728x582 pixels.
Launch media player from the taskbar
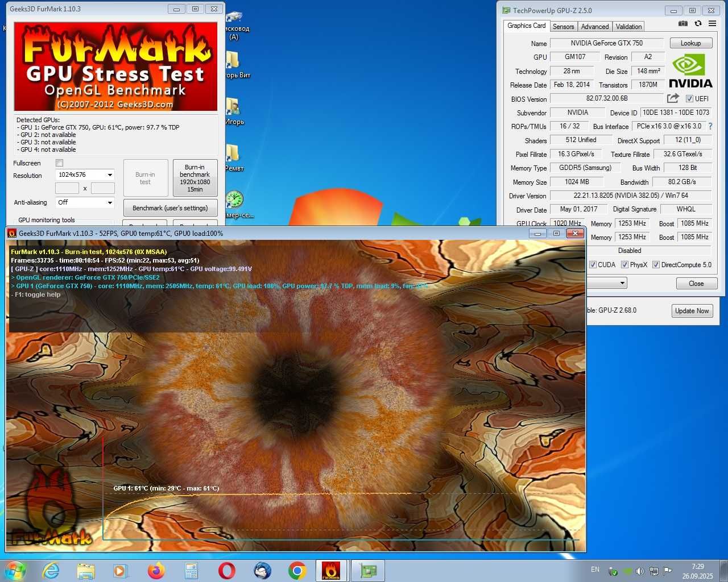pos(121,571)
